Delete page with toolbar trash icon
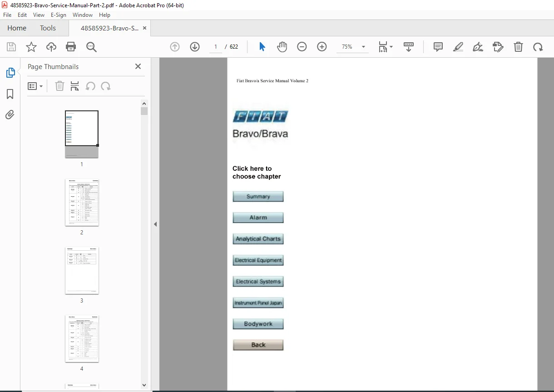 518,47
